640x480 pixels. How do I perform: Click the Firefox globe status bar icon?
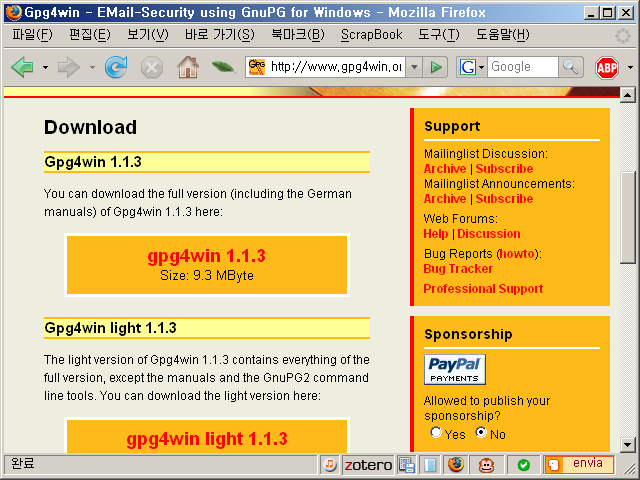[x=456, y=465]
